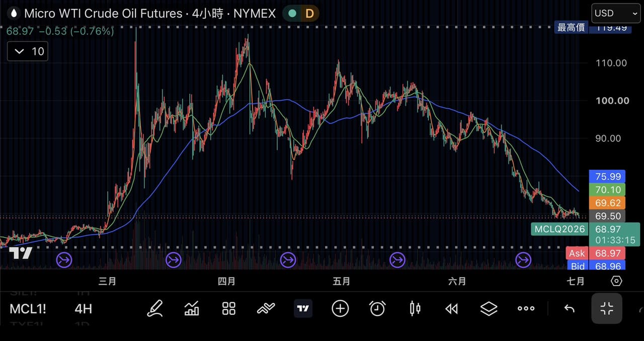This screenshot has height=341, width=644.
Task: Toggle the D session badge in title
Action: [309, 13]
